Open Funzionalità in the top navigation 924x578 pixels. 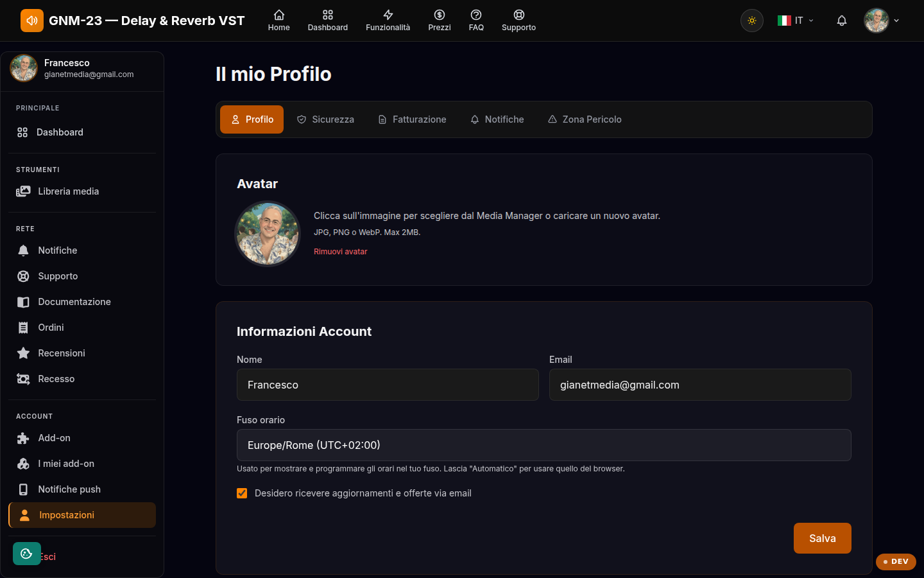tap(388, 21)
